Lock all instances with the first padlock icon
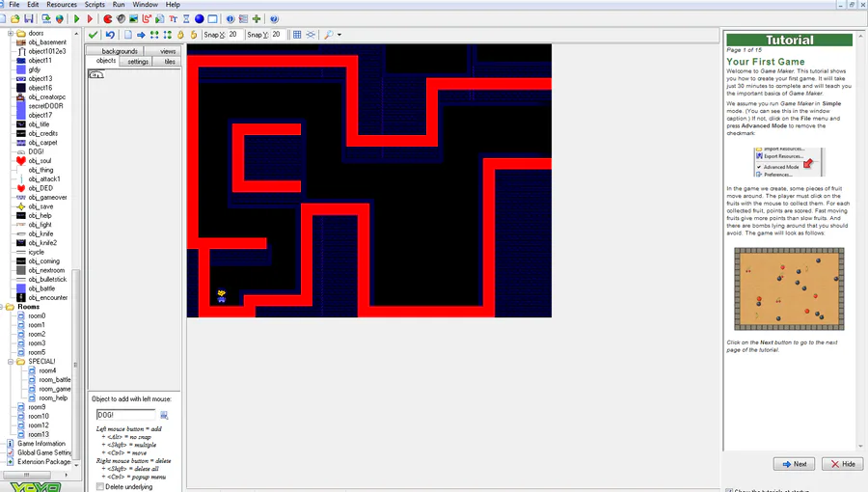Screen dimensions: 868x492 pyautogui.click(x=180, y=35)
